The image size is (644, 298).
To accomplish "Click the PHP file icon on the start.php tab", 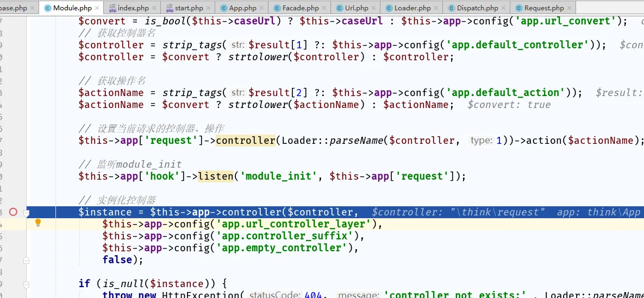I will click(169, 8).
